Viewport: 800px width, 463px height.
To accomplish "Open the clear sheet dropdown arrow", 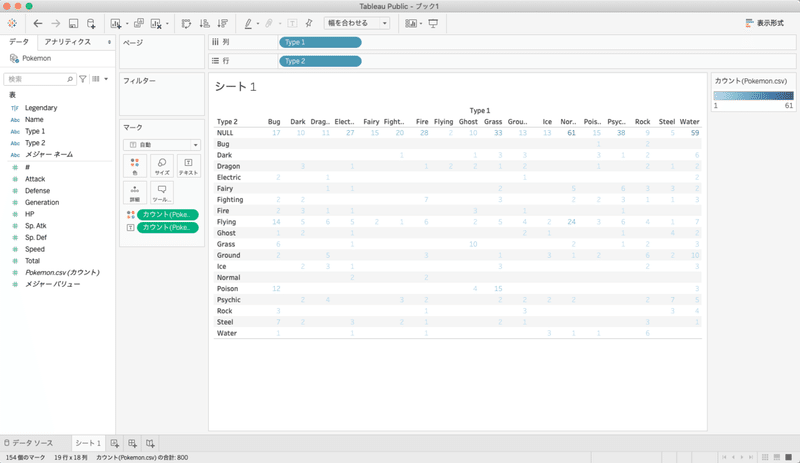I will 167,24.
